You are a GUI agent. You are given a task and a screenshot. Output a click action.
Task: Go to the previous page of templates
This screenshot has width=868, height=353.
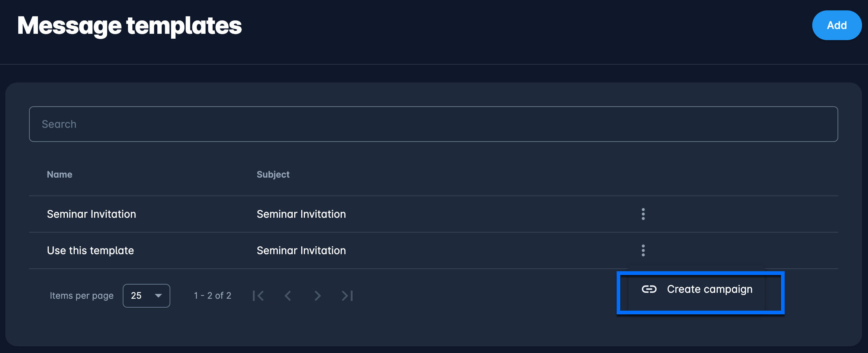[287, 296]
